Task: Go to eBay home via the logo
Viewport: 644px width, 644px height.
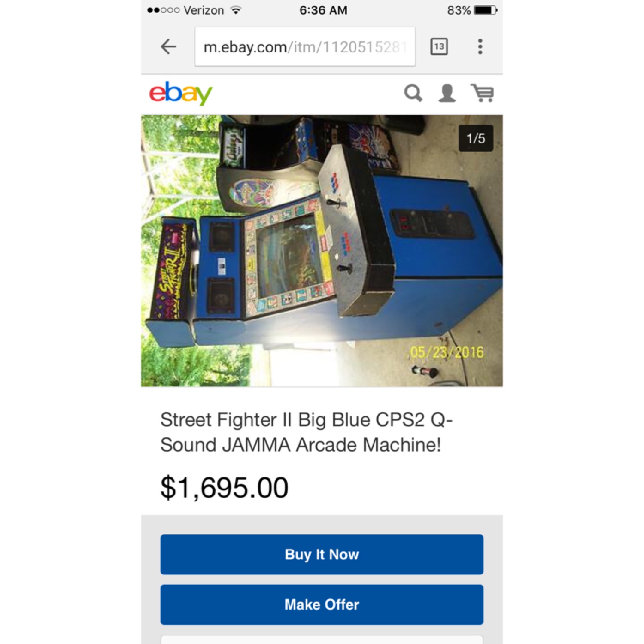Action: 181,93
